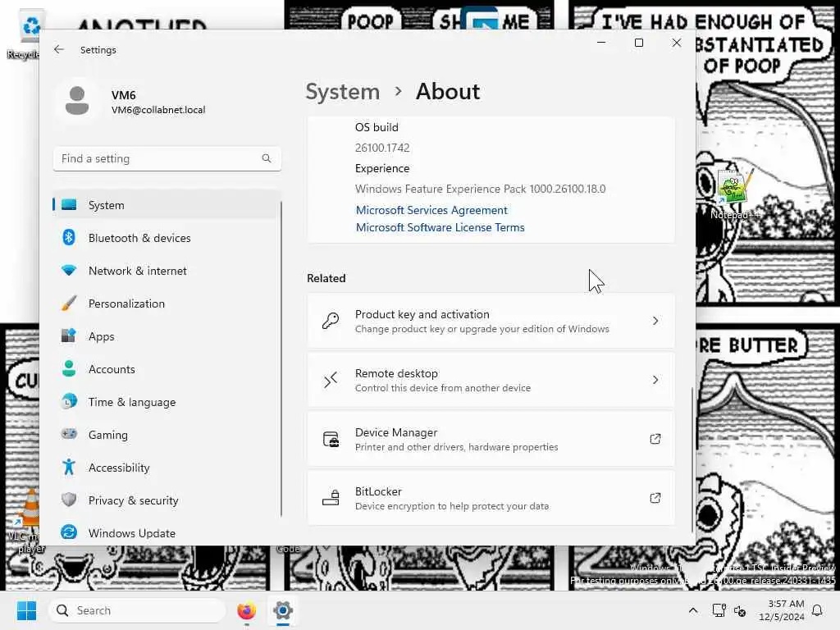This screenshot has width=840, height=630.
Task: Click the Accounts person icon in sidebar
Action: [x=69, y=368]
